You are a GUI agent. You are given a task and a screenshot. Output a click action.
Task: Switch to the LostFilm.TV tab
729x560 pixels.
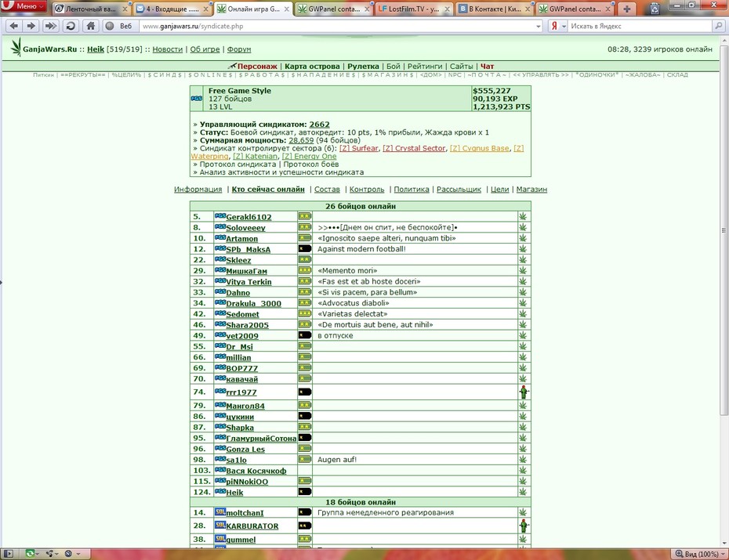pos(413,9)
